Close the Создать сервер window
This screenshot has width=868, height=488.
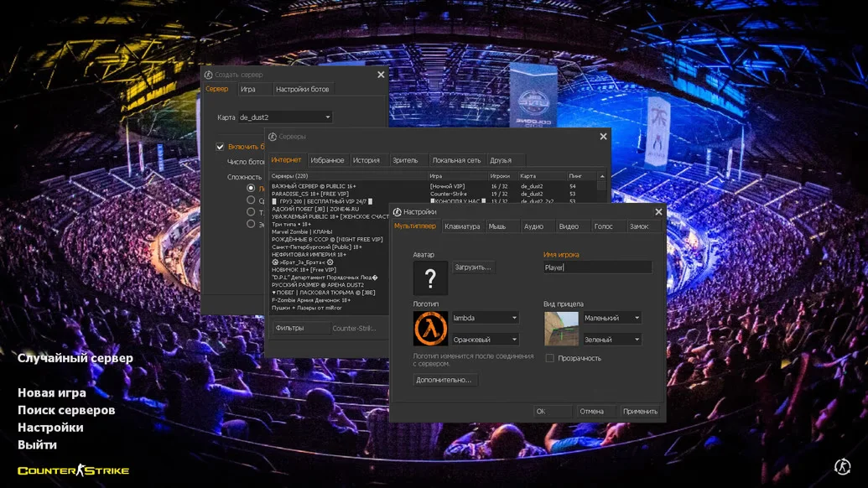[381, 75]
